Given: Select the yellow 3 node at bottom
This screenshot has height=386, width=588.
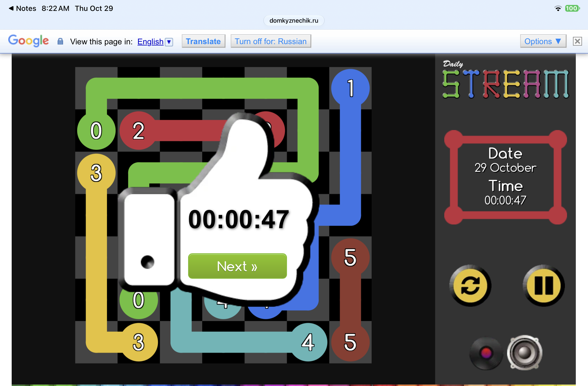Looking at the screenshot, I should pyautogui.click(x=139, y=342).
